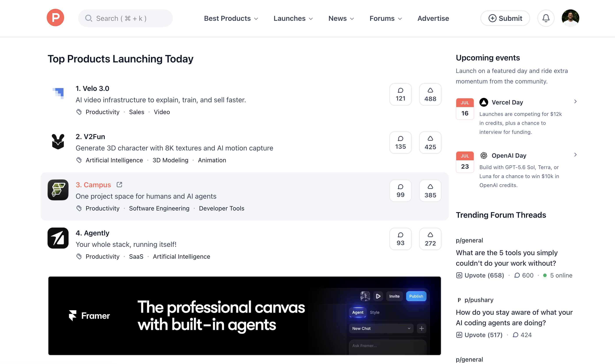Click the Submit button
615x364 pixels.
(505, 18)
